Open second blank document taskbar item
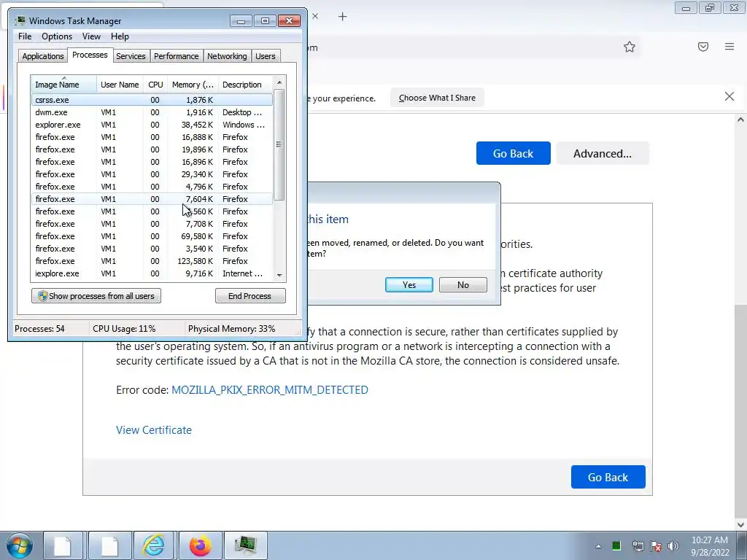Image resolution: width=747 pixels, height=560 pixels. [x=110, y=545]
